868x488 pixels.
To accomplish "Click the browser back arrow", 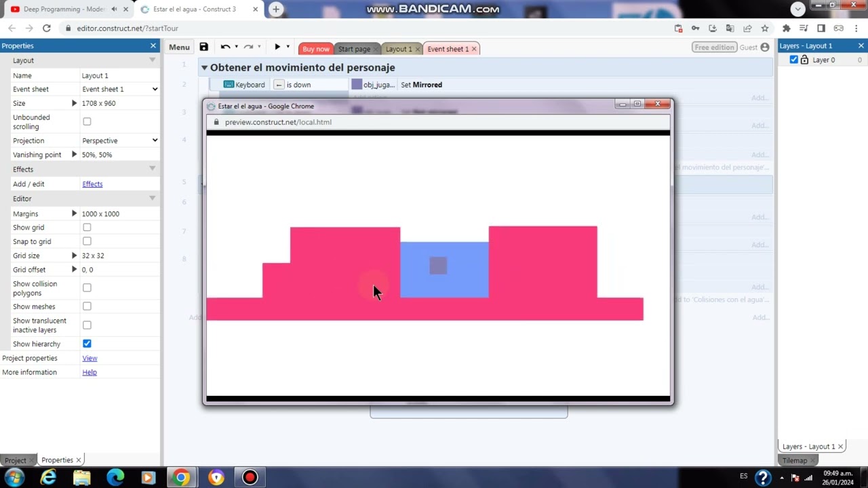I will coord(12,28).
